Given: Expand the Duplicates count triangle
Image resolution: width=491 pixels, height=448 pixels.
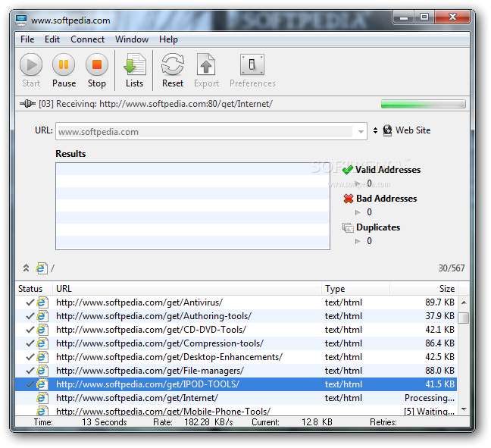Looking at the screenshot, I should (358, 241).
